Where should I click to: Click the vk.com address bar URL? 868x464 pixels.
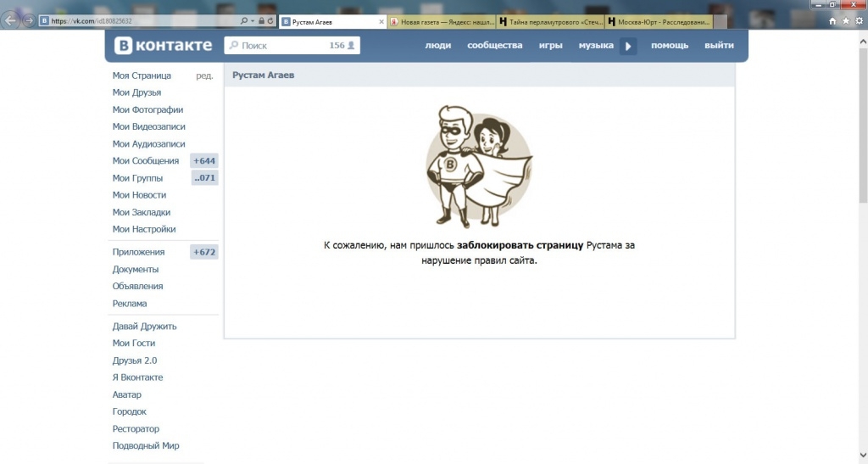pos(92,21)
